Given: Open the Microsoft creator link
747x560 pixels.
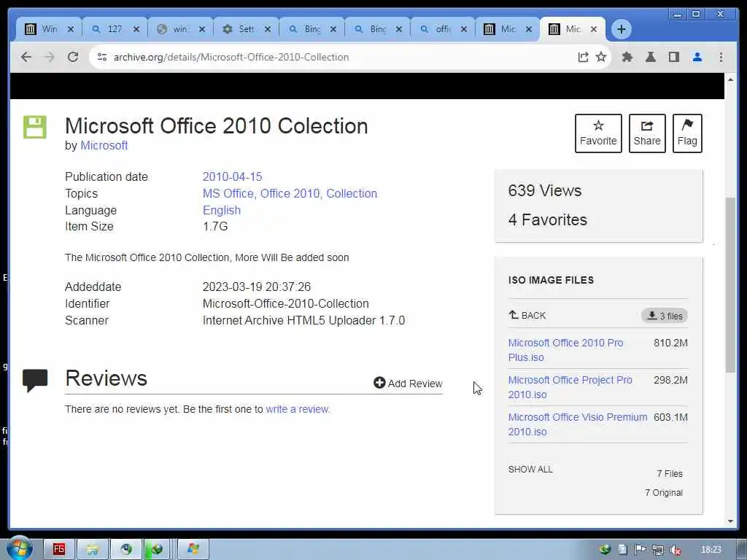Looking at the screenshot, I should click(104, 146).
